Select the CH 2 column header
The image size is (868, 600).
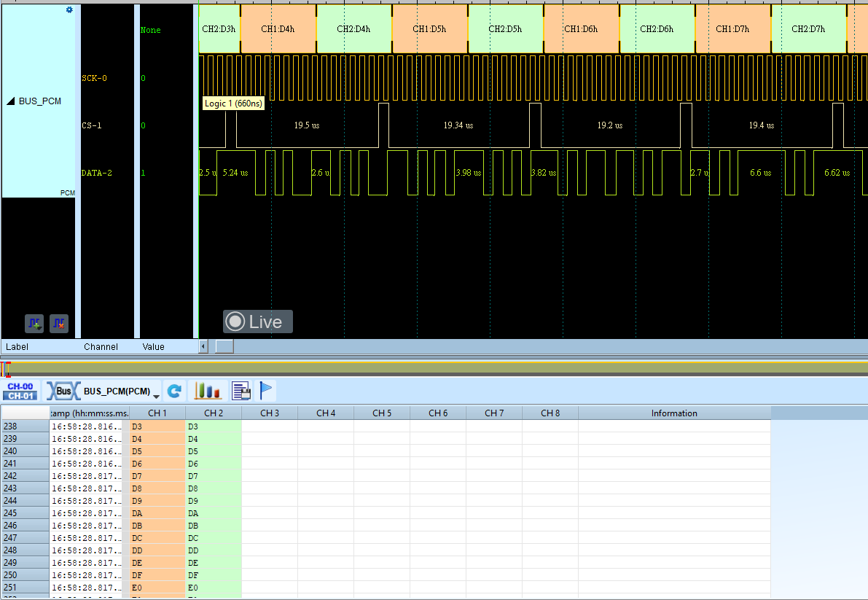coord(214,413)
